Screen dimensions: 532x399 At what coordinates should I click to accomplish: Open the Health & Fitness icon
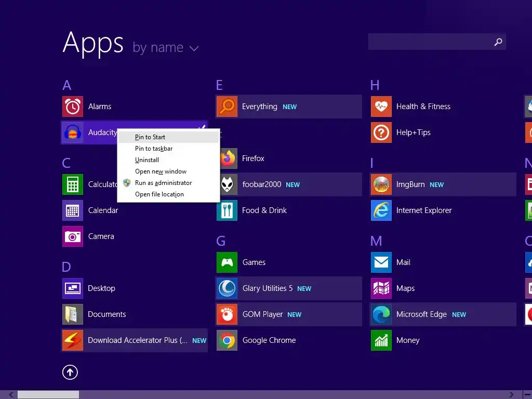coord(381,107)
